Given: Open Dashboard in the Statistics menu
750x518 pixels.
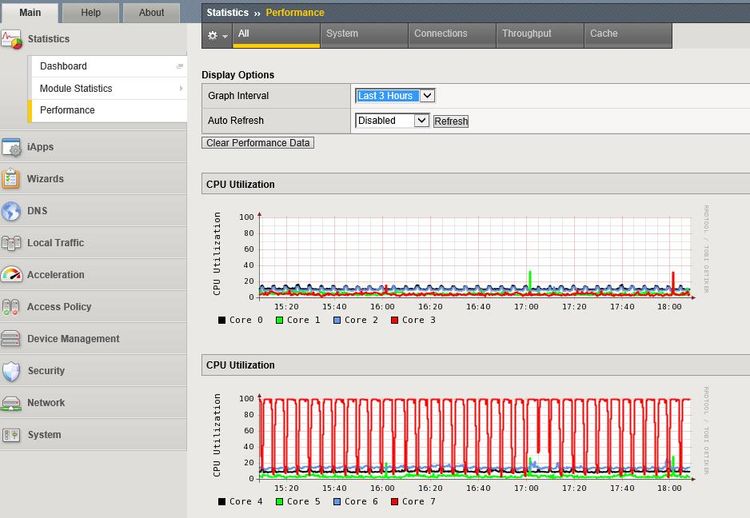Looking at the screenshot, I should pos(63,66).
